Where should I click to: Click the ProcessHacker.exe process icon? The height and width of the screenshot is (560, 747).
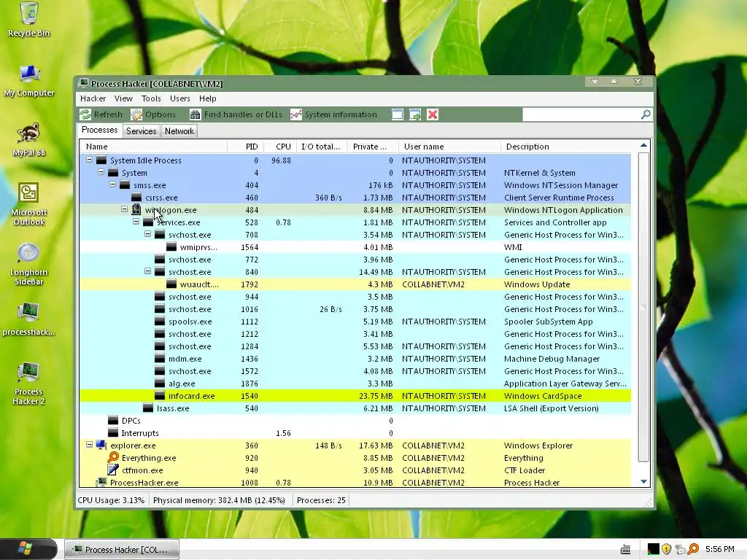pyautogui.click(x=101, y=483)
